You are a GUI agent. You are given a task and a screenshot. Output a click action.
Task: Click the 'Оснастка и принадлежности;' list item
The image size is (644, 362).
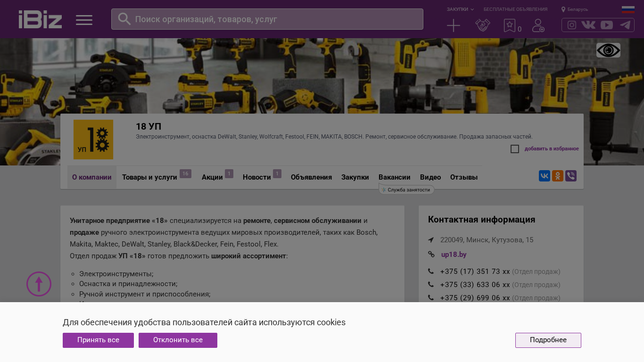point(128,284)
